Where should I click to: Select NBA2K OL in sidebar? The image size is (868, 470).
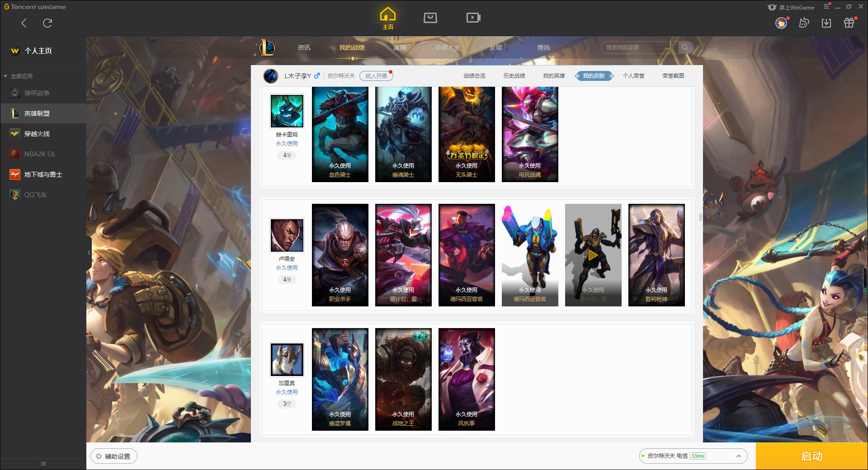[43, 154]
